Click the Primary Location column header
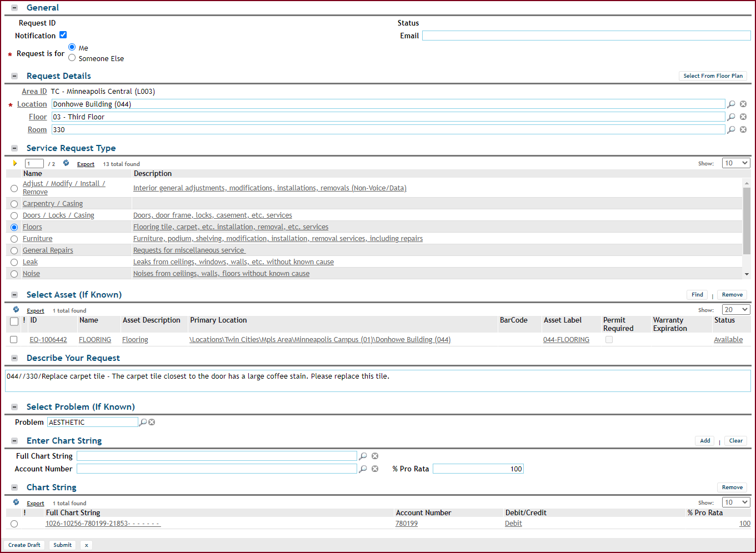 pos(218,320)
